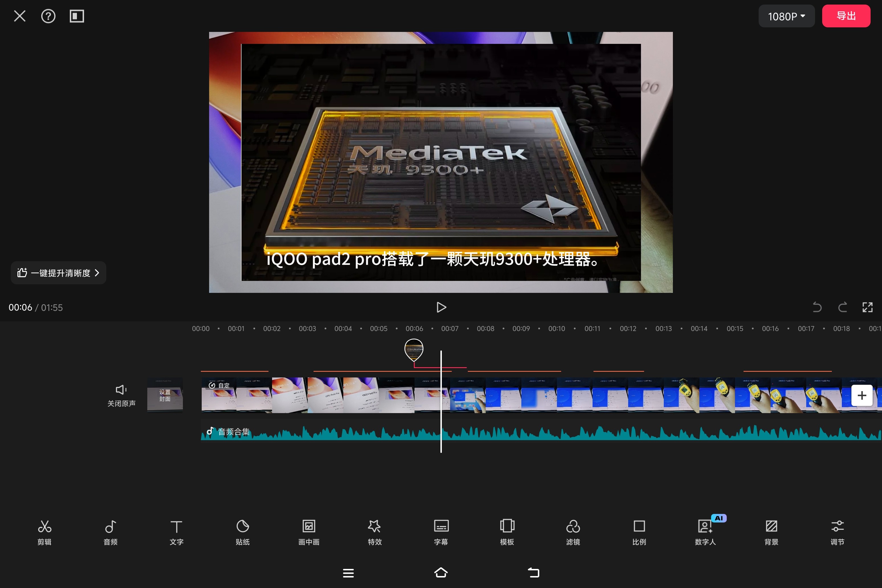Open the 特效 effects tool
Screen dimensions: 882x588
[x=375, y=532]
